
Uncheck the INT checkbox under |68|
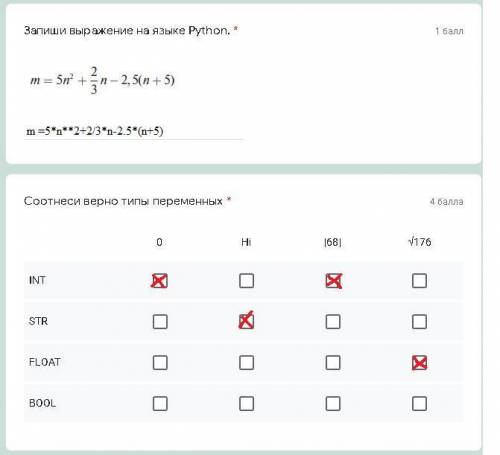pyautogui.click(x=333, y=281)
